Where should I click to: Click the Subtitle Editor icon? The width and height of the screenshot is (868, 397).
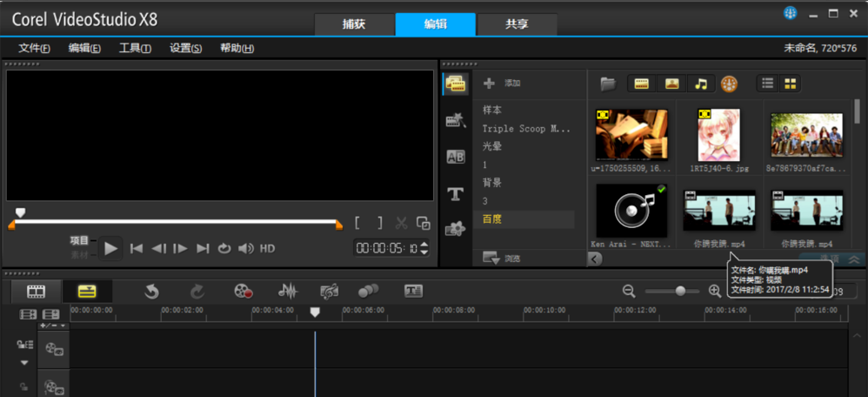tap(413, 291)
